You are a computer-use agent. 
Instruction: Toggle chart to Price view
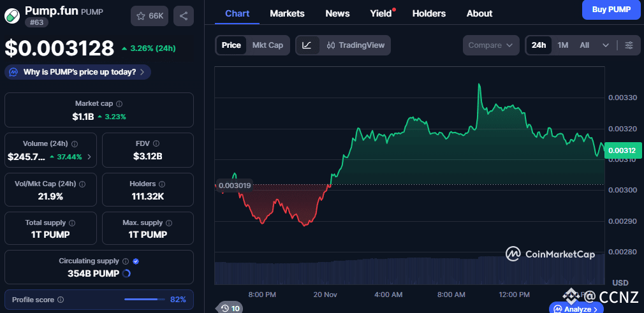(x=231, y=45)
